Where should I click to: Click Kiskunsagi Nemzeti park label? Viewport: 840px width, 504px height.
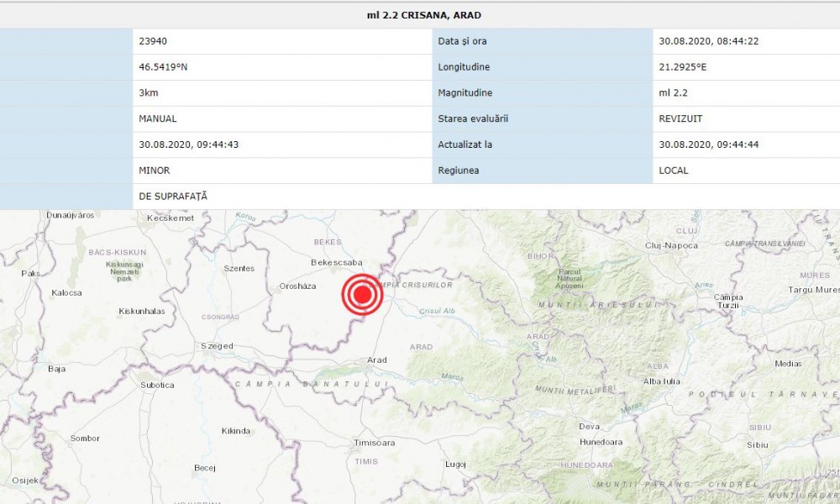[124, 271]
